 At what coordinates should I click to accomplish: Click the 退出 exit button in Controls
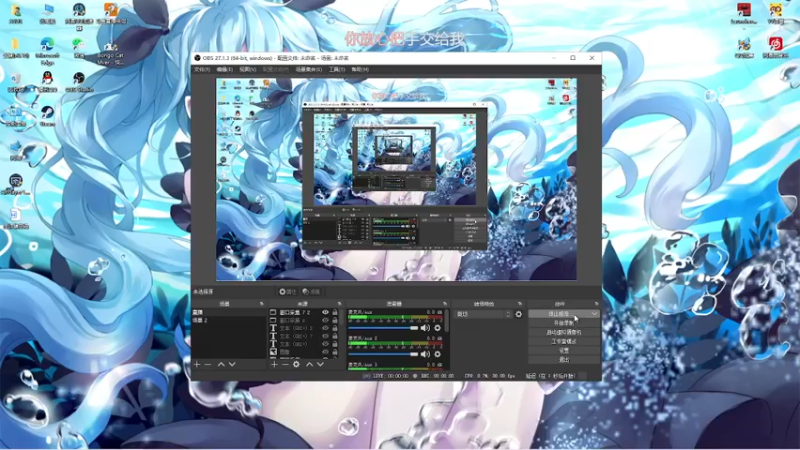click(x=564, y=360)
